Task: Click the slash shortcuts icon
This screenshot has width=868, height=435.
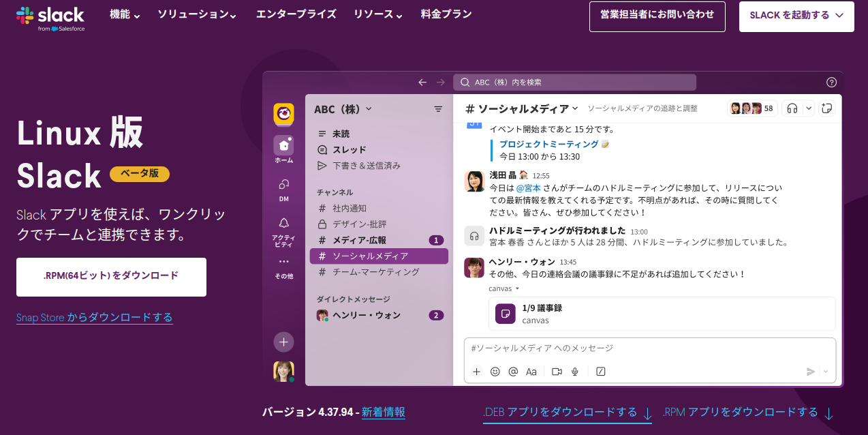Action: [x=601, y=372]
